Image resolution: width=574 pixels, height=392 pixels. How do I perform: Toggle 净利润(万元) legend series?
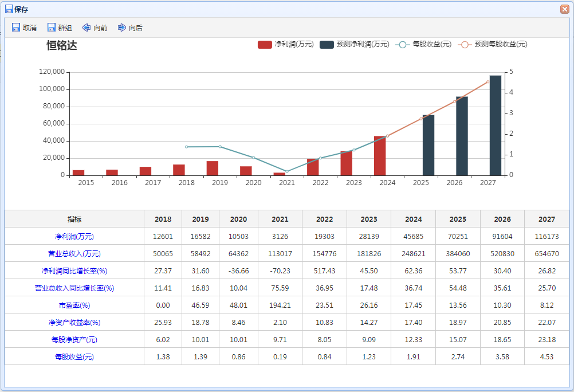point(285,44)
